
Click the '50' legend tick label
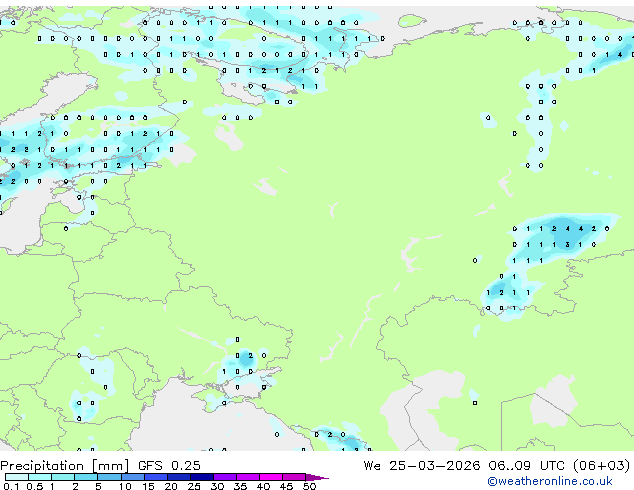point(309,486)
